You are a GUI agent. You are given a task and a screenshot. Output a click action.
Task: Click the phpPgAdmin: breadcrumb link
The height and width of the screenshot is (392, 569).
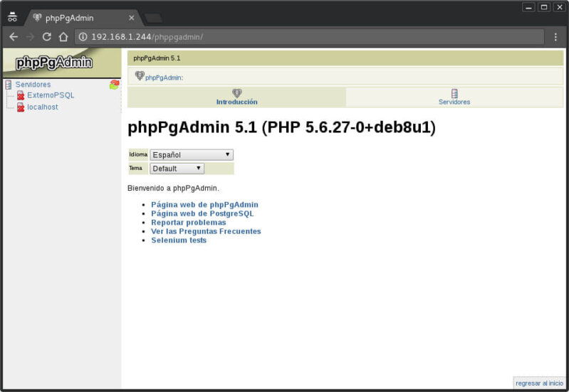(164, 78)
